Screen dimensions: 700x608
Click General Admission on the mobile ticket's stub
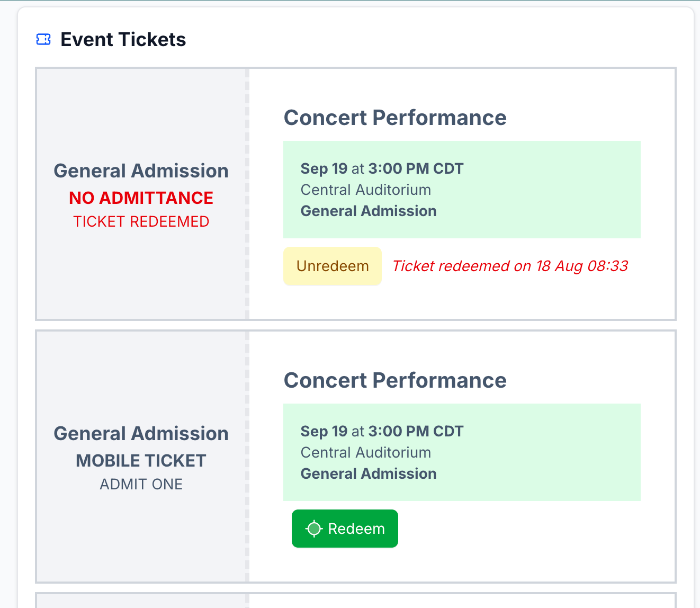[x=141, y=434]
